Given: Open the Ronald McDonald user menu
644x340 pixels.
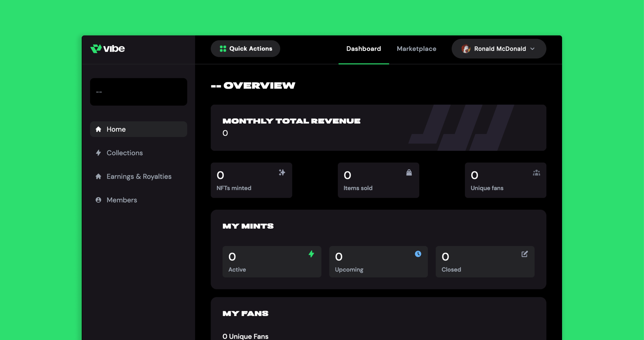Looking at the screenshot, I should pyautogui.click(x=499, y=49).
